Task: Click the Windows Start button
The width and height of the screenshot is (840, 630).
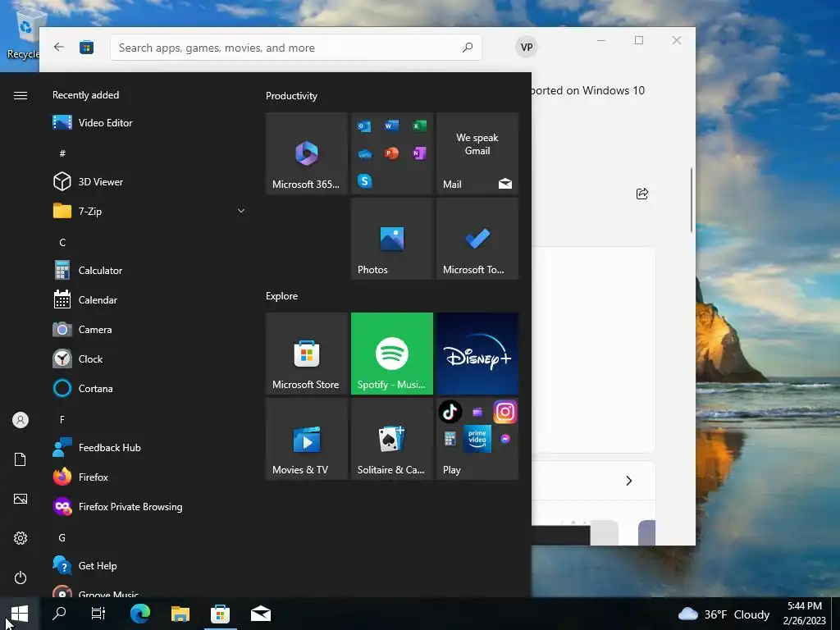Action: pos(20,614)
